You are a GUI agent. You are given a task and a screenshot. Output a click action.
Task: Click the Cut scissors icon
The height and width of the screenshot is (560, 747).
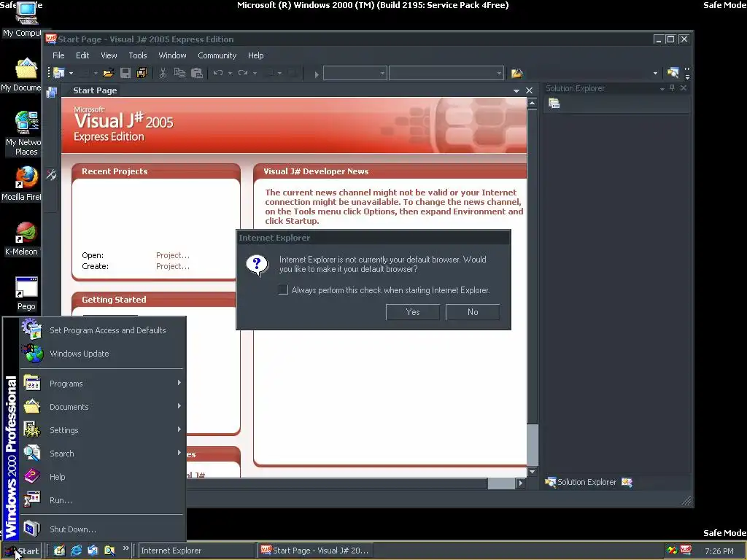[x=163, y=73]
